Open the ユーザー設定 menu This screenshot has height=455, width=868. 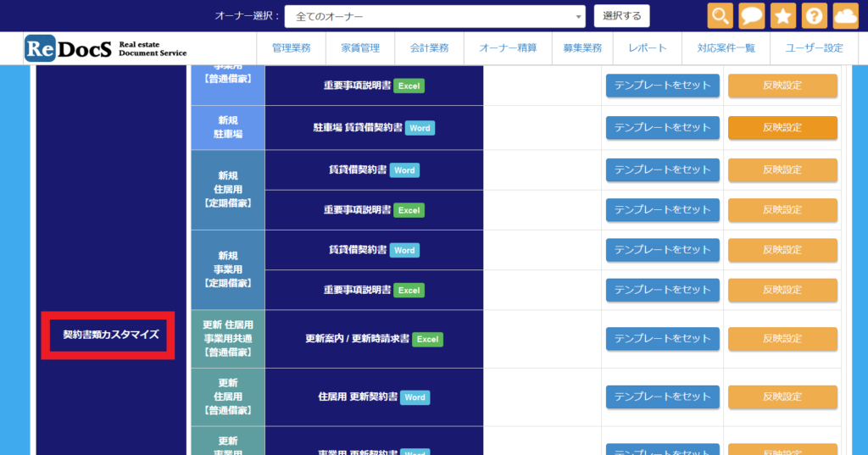(x=814, y=48)
